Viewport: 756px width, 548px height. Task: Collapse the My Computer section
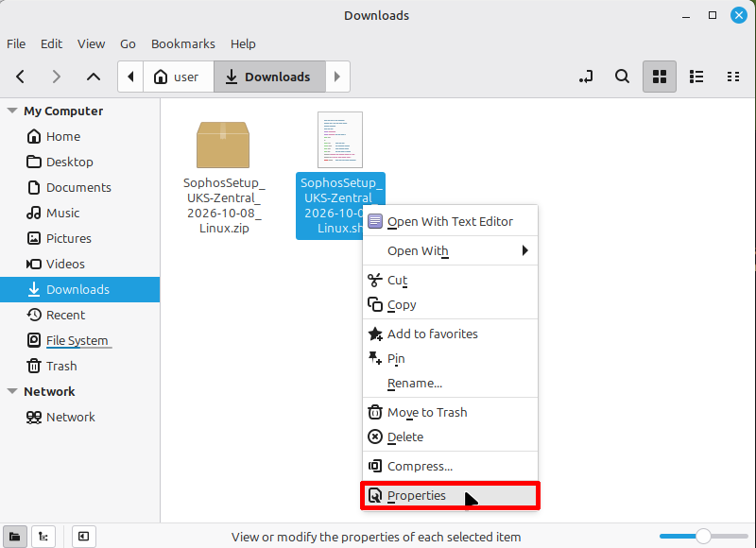pyautogui.click(x=12, y=111)
